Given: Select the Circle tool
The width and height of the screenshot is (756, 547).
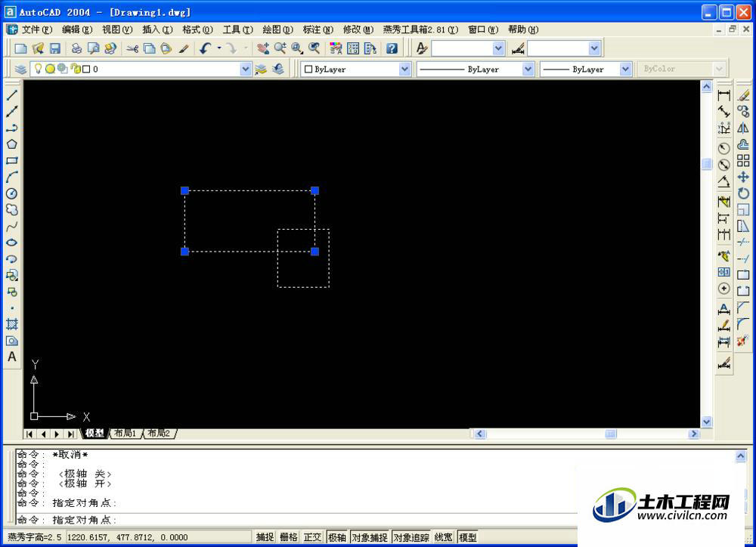Looking at the screenshot, I should (12, 193).
